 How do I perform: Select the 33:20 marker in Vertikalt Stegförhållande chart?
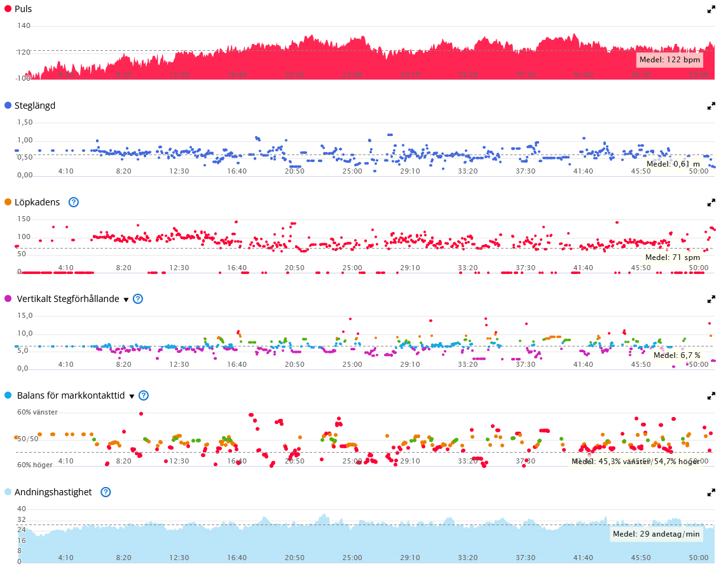467,364
